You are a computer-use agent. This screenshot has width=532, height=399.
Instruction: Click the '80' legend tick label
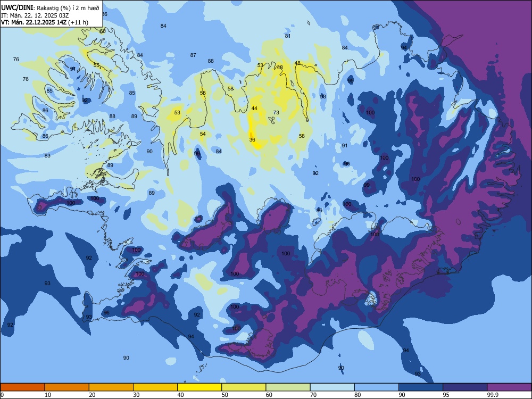(358, 395)
